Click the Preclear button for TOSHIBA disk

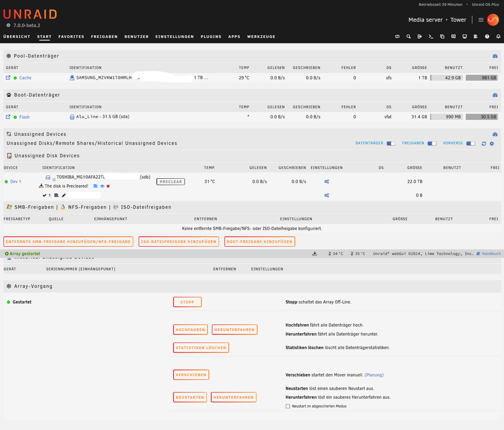pos(171,182)
